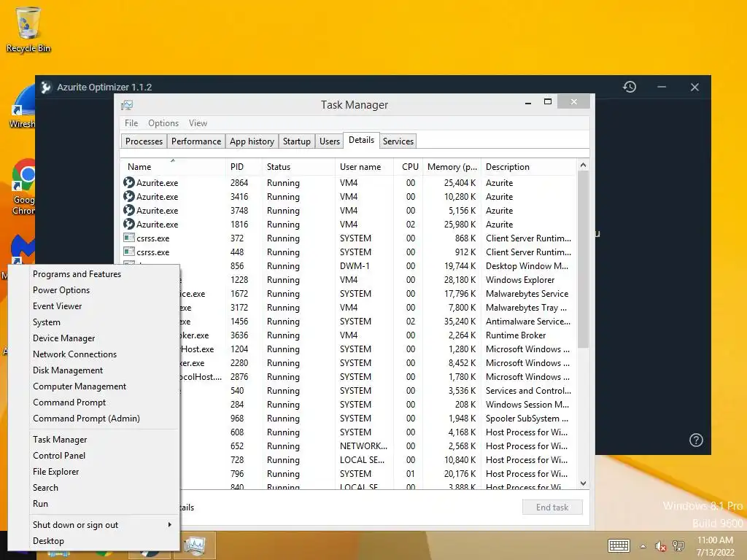Select the Runtime Broker description cell
The image size is (747, 560).
pos(516,335)
